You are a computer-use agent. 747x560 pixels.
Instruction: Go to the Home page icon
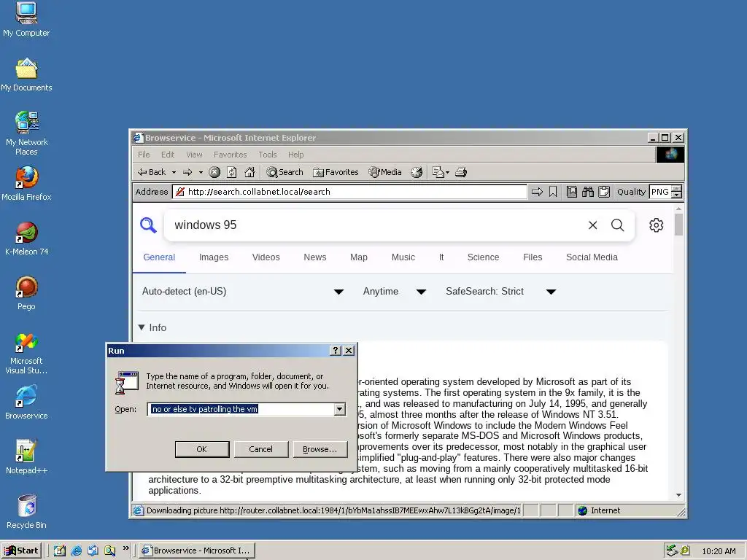point(249,172)
